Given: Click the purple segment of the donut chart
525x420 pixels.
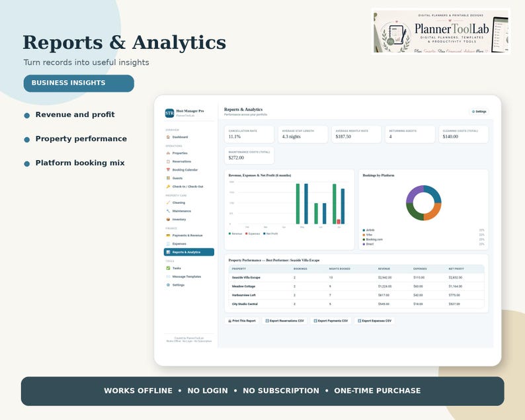Looking at the screenshot, I should 414,193.
